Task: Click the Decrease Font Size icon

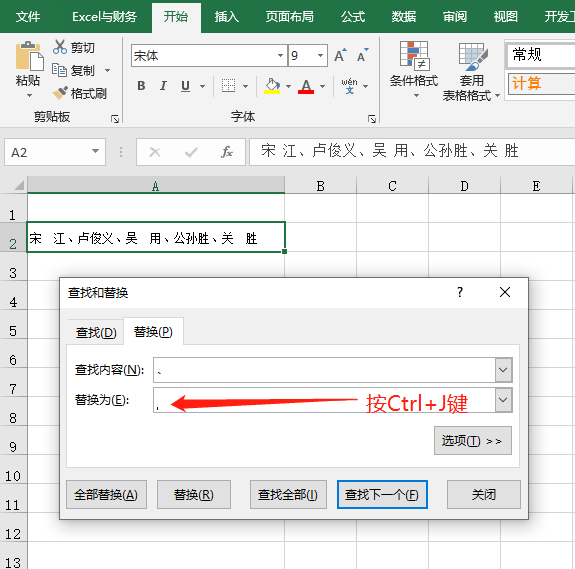Action: [x=363, y=55]
